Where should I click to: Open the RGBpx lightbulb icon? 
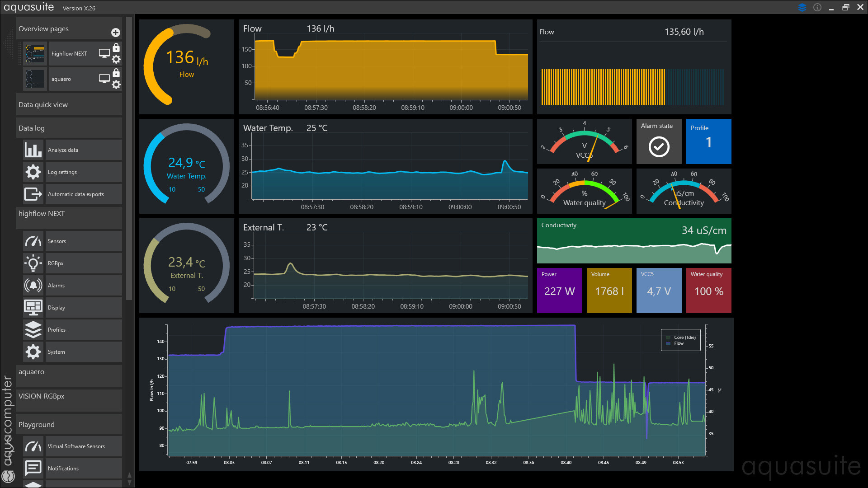tap(33, 263)
